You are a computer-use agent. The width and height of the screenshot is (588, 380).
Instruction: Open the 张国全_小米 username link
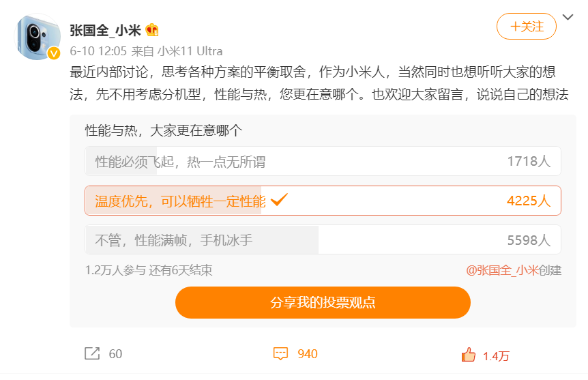pyautogui.click(x=105, y=30)
